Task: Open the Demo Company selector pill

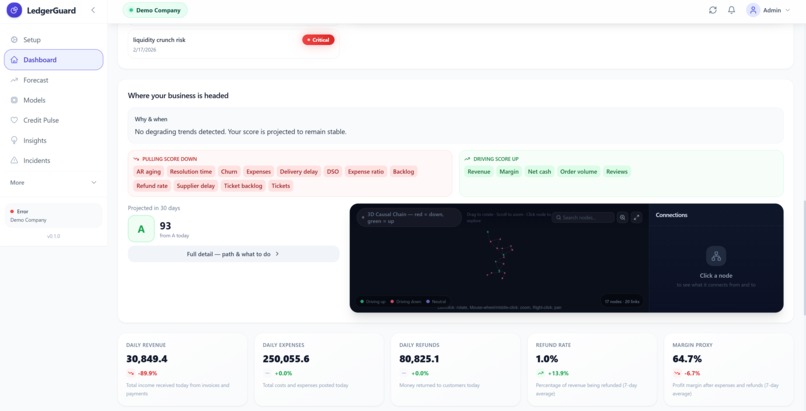Action: coord(155,10)
